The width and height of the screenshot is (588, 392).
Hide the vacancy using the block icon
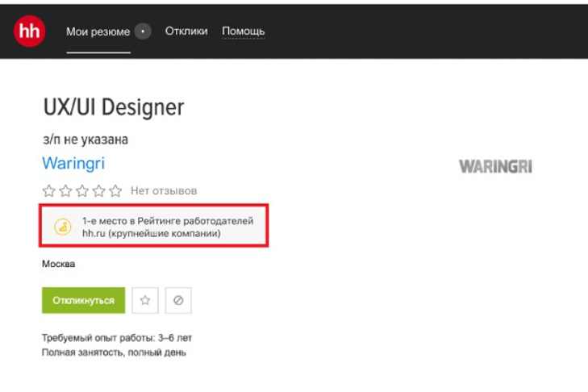click(178, 300)
